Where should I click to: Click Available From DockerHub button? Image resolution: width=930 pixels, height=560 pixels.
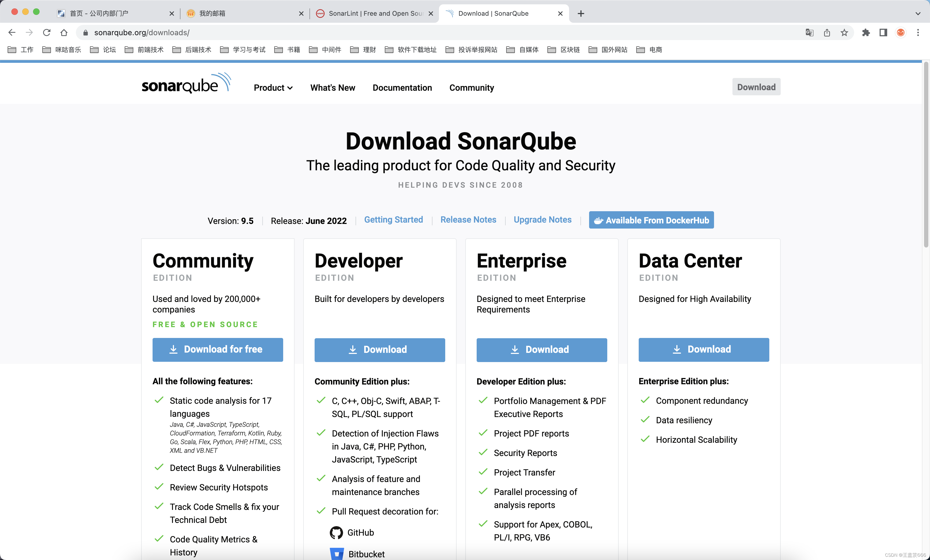coord(651,220)
